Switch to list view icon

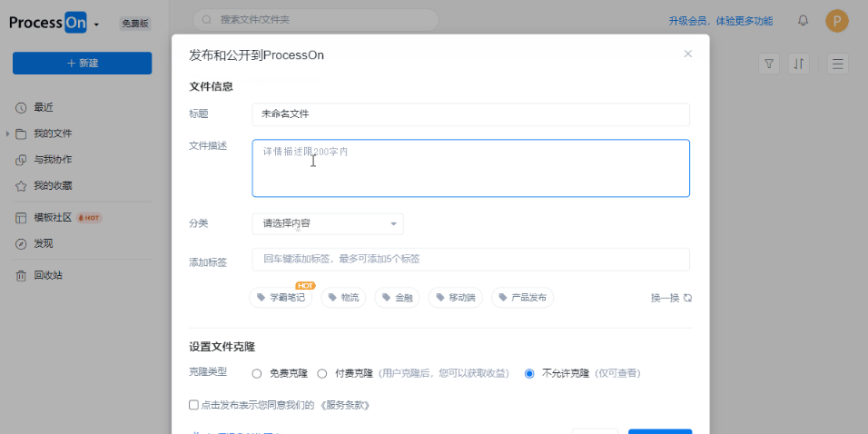point(837,64)
